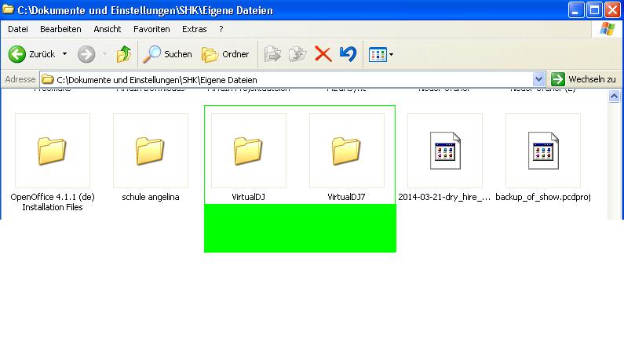Click inside the address path field
This screenshot has width=624, height=364.
(x=290, y=79)
